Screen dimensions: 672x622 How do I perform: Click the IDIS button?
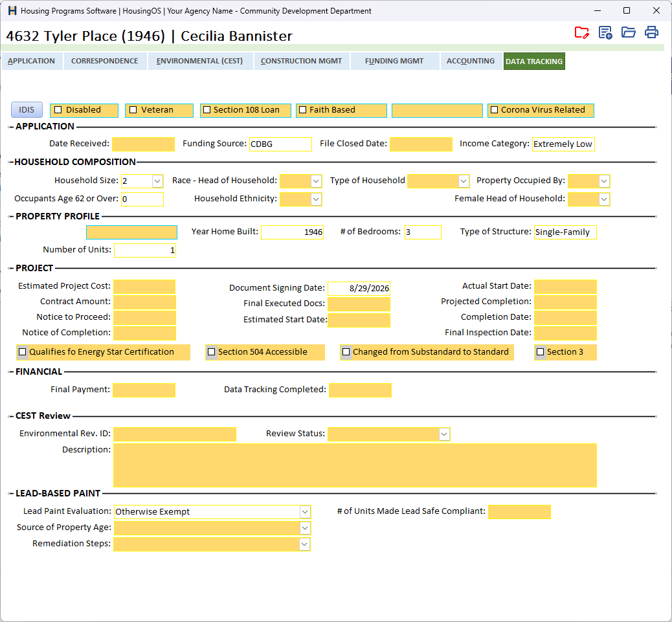pos(27,110)
